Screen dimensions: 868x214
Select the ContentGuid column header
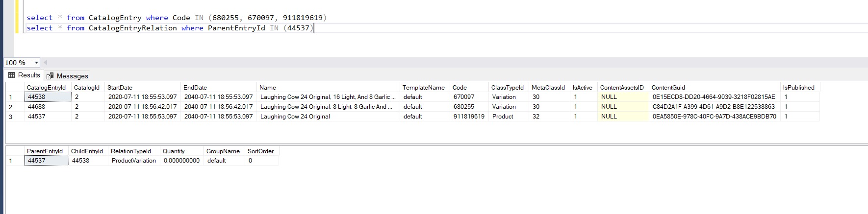[668, 88]
